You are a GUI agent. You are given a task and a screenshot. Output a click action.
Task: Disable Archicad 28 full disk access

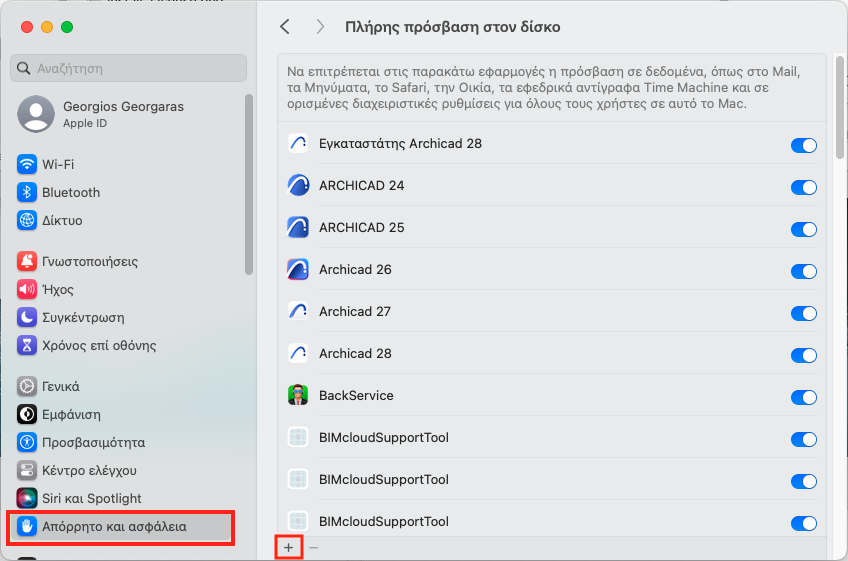coord(804,355)
